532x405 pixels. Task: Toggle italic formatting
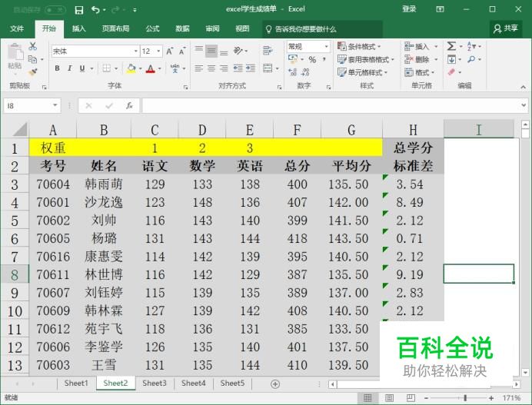pyautogui.click(x=69, y=68)
